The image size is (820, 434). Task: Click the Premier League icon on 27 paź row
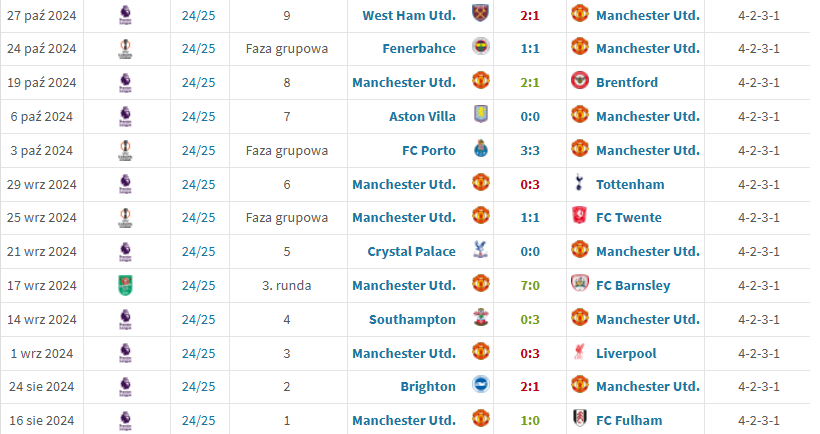[x=126, y=16]
